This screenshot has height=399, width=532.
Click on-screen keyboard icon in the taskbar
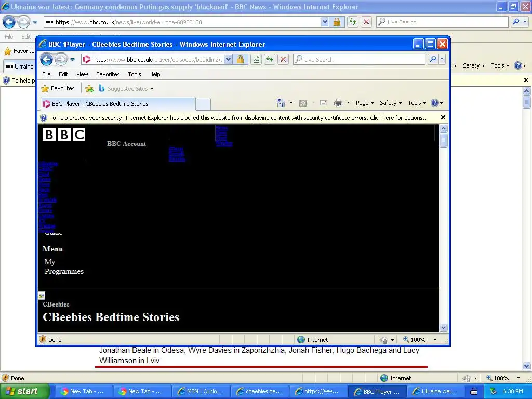pyautogui.click(x=474, y=392)
